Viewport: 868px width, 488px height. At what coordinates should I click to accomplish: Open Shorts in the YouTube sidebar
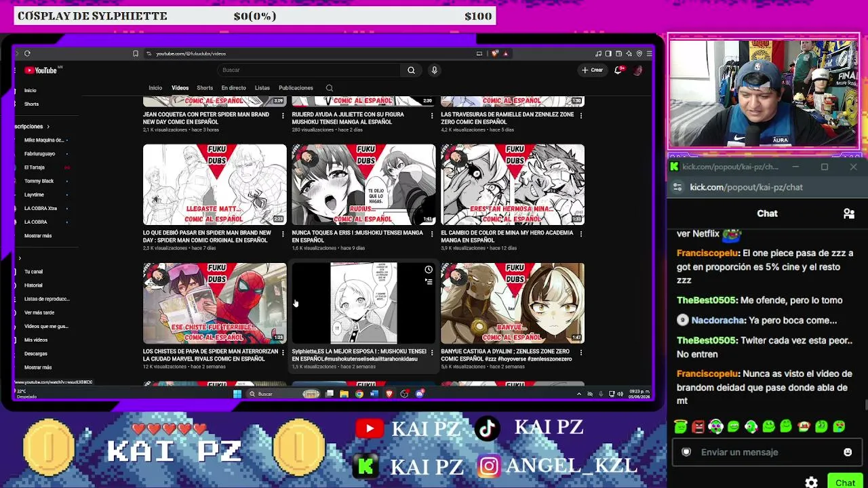(x=31, y=104)
